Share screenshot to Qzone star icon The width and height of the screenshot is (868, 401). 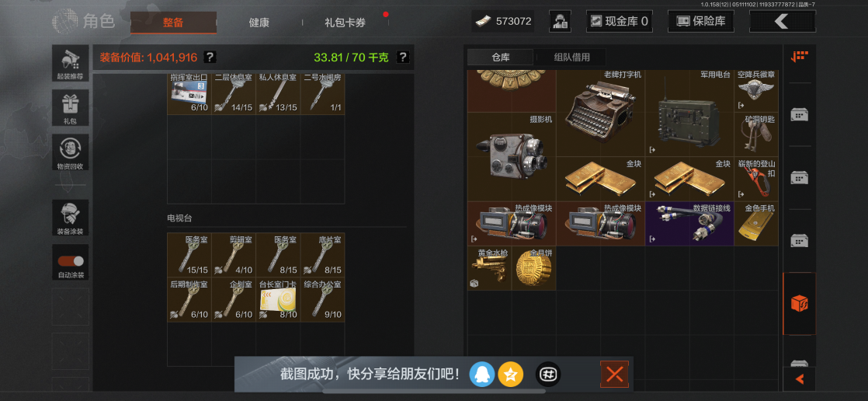pos(510,375)
